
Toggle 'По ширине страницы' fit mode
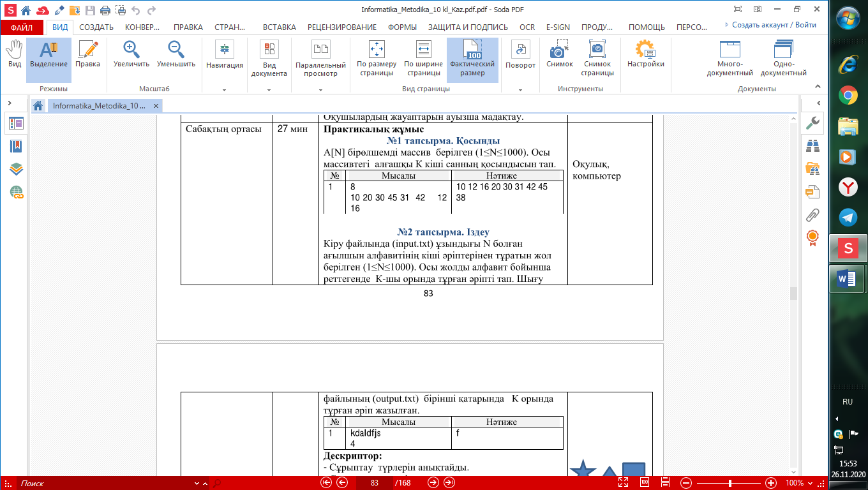(x=423, y=57)
